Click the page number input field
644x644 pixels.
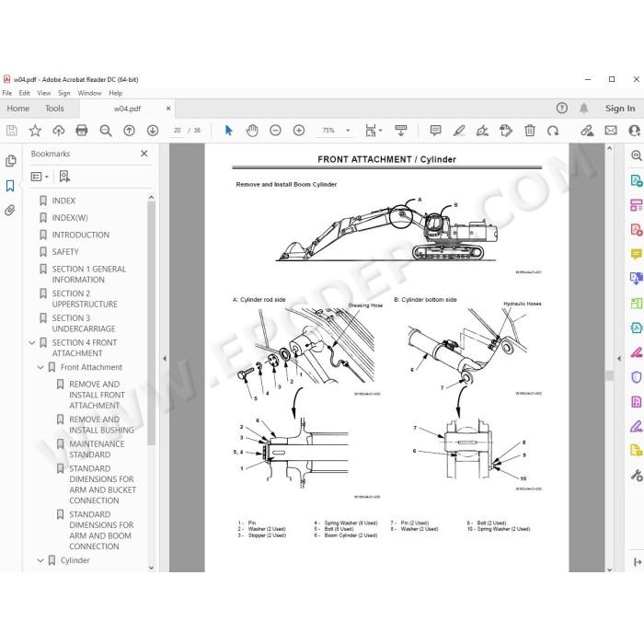177,131
